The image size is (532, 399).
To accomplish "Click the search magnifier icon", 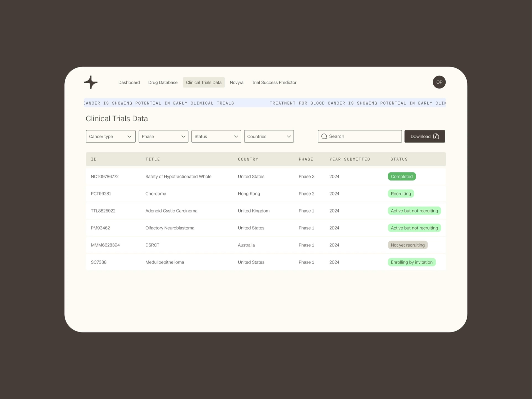I will (324, 136).
